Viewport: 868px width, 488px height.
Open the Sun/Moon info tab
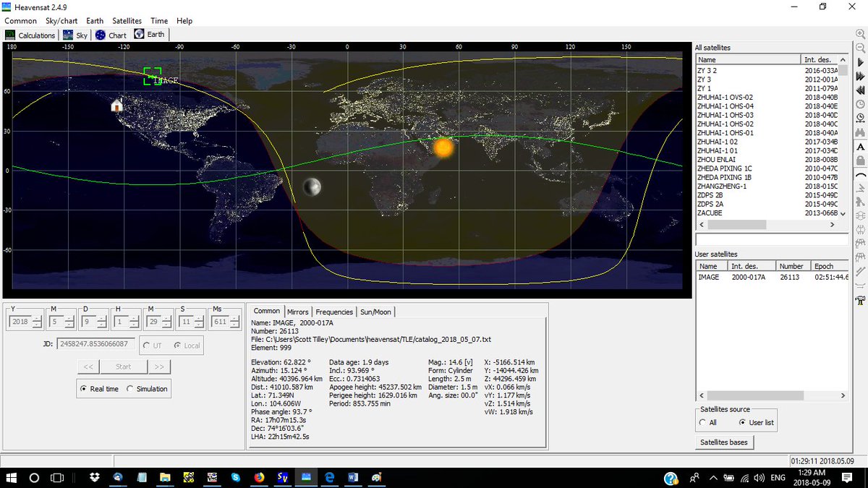pyautogui.click(x=375, y=312)
